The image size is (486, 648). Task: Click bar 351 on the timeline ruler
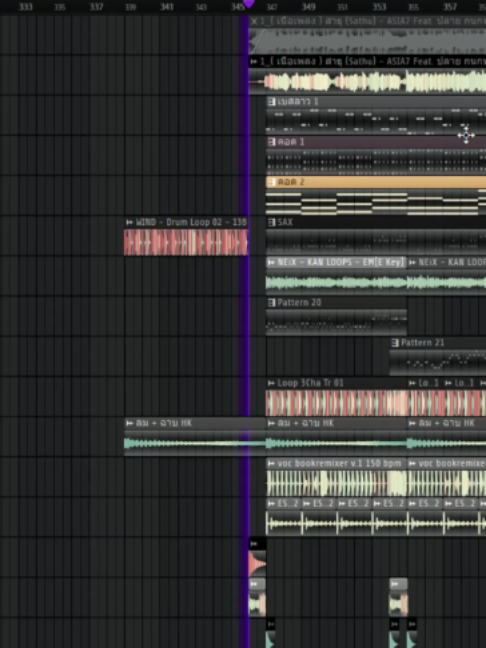click(343, 7)
